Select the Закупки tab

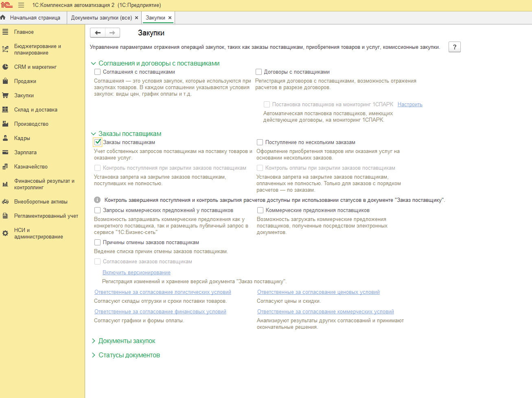[x=155, y=18]
